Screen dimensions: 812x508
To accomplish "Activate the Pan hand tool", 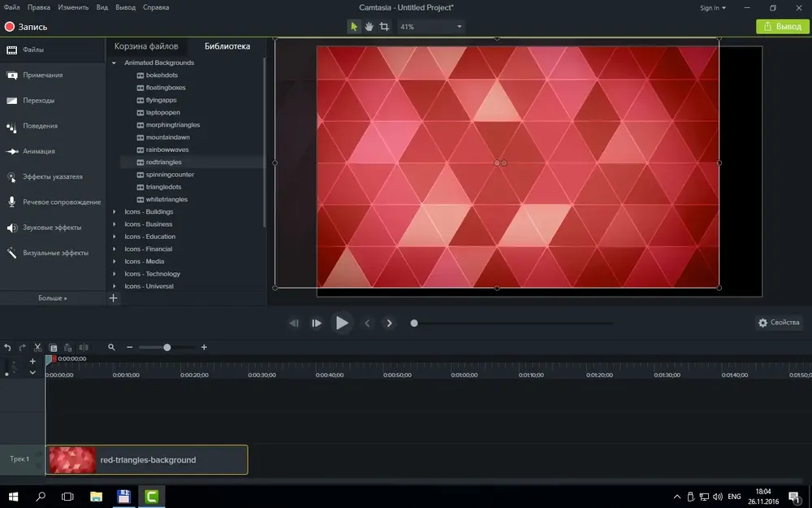I will 369,27.
